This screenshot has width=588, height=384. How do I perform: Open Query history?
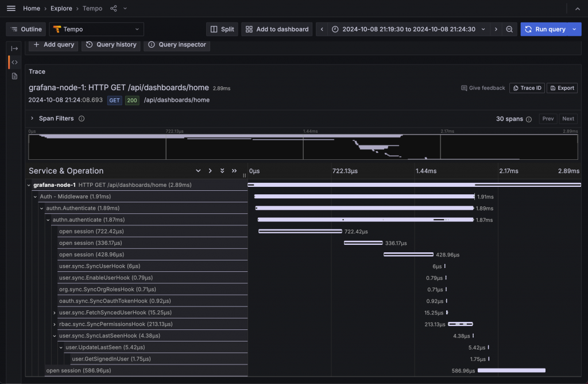pos(111,44)
